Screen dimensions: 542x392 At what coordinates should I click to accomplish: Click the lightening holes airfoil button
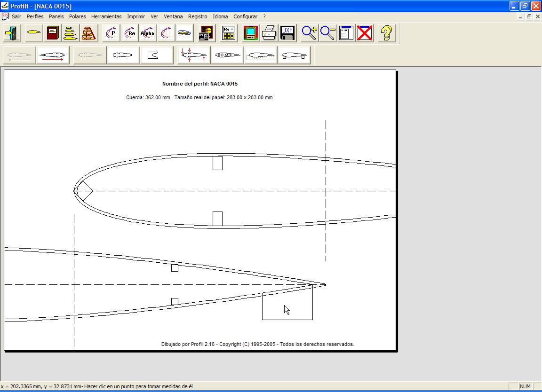(x=227, y=55)
